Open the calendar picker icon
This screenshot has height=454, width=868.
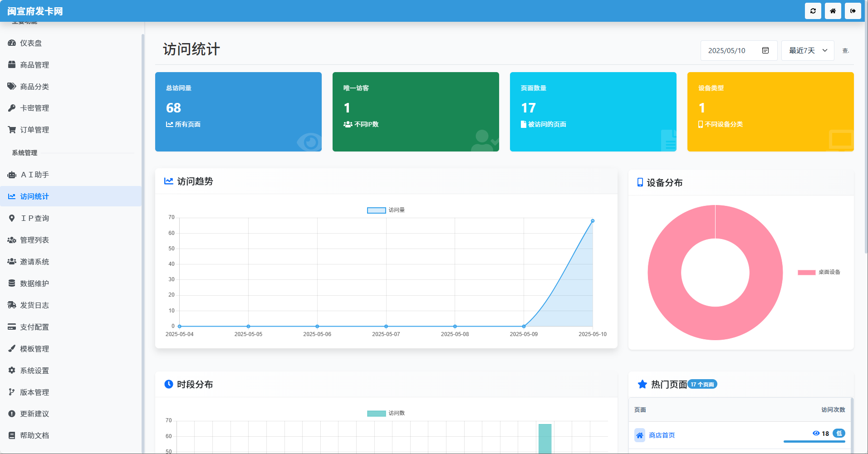point(765,50)
